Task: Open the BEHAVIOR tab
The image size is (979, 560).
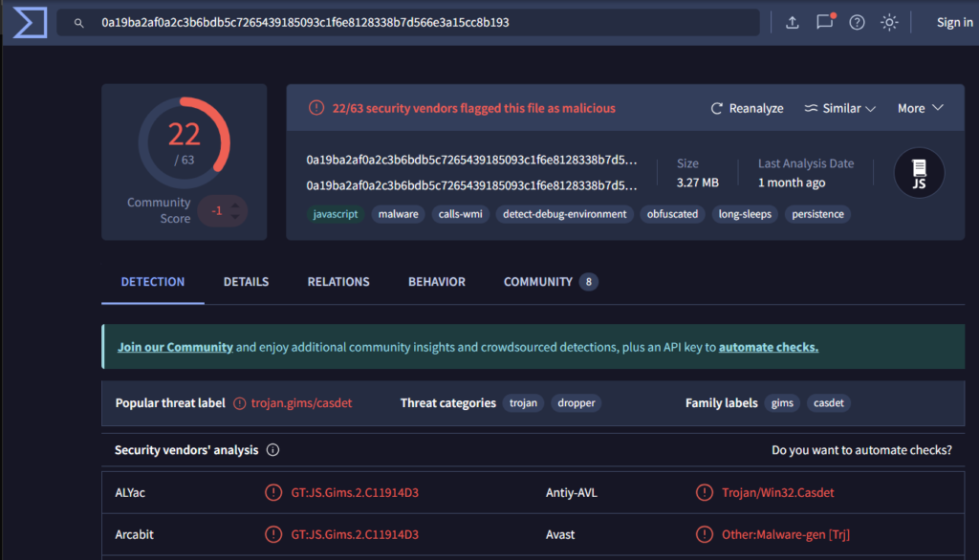Action: [437, 282]
